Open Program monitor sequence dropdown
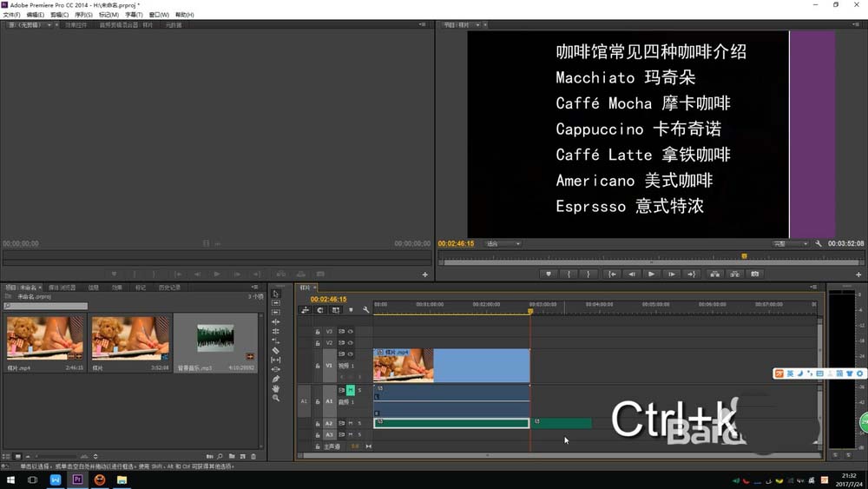Screen dimensions: 868x489 477,25
